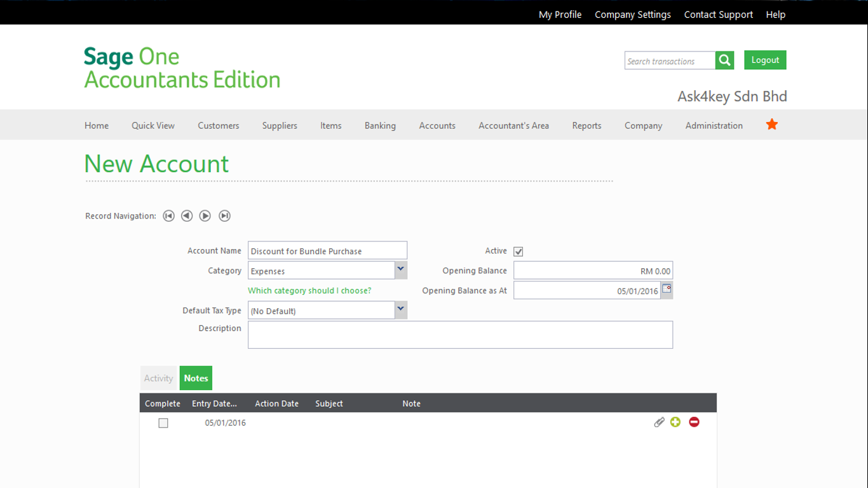Click the 05/01/2016 entry date cell

[x=225, y=423]
